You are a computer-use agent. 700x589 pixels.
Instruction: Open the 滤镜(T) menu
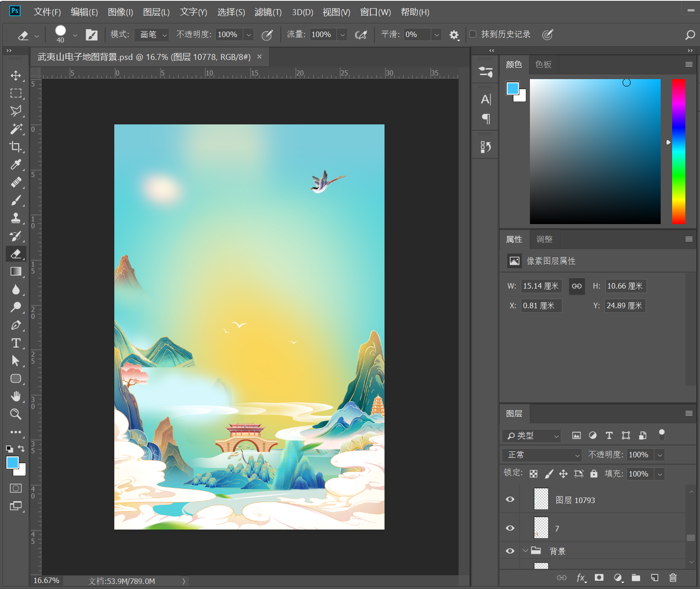268,12
